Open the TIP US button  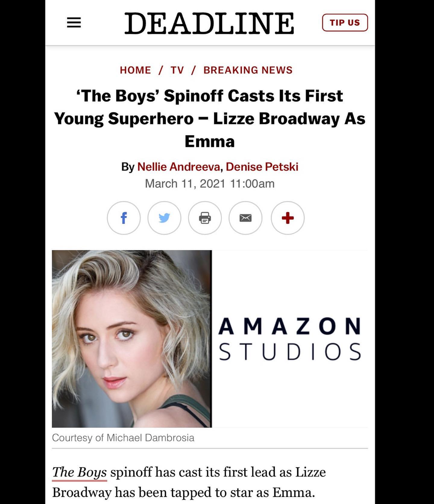[345, 22]
